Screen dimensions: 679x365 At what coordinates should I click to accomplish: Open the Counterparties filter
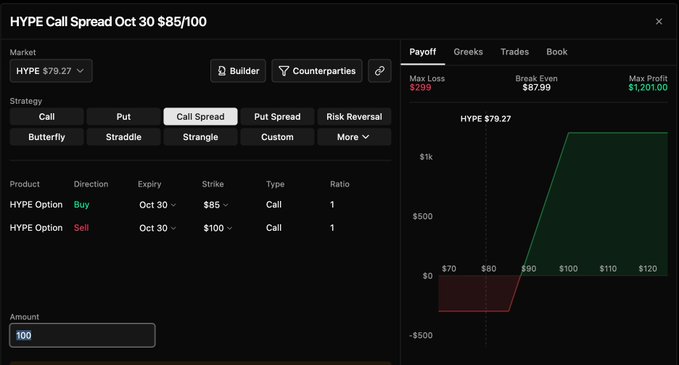coord(317,71)
